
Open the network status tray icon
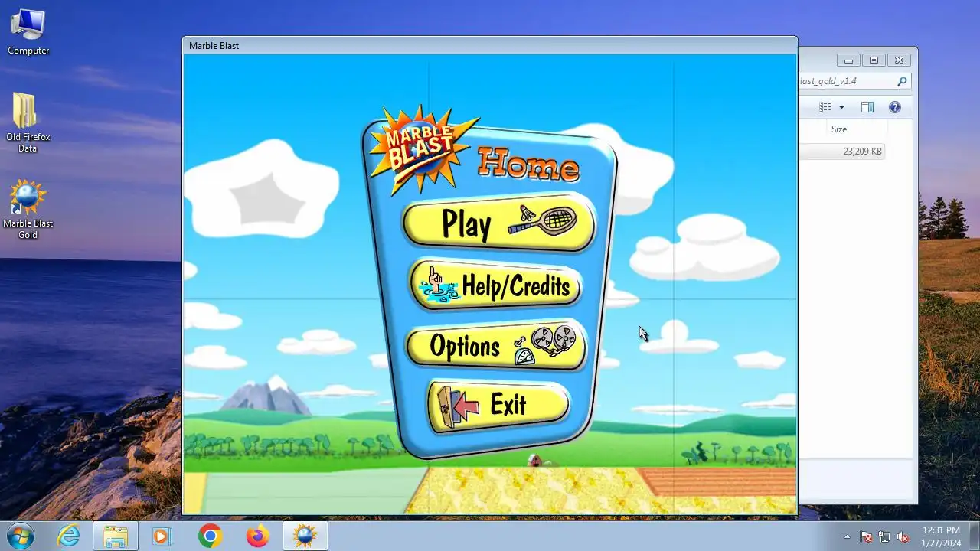pyautogui.click(x=884, y=536)
